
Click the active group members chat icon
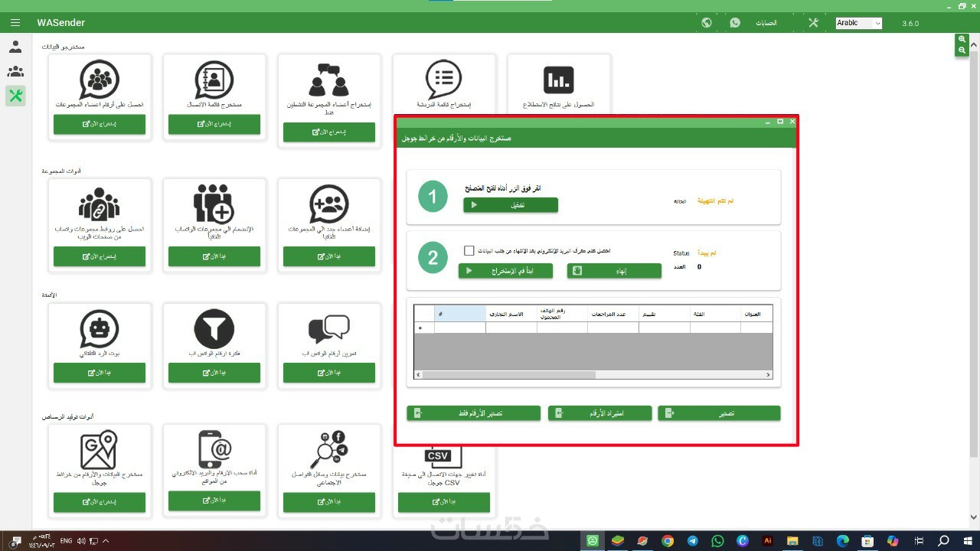(x=329, y=80)
